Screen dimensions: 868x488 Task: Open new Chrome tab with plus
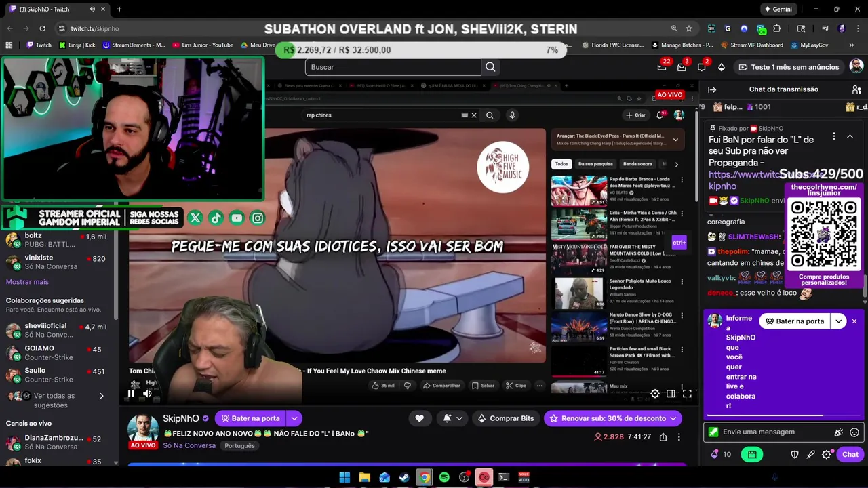coord(119,9)
